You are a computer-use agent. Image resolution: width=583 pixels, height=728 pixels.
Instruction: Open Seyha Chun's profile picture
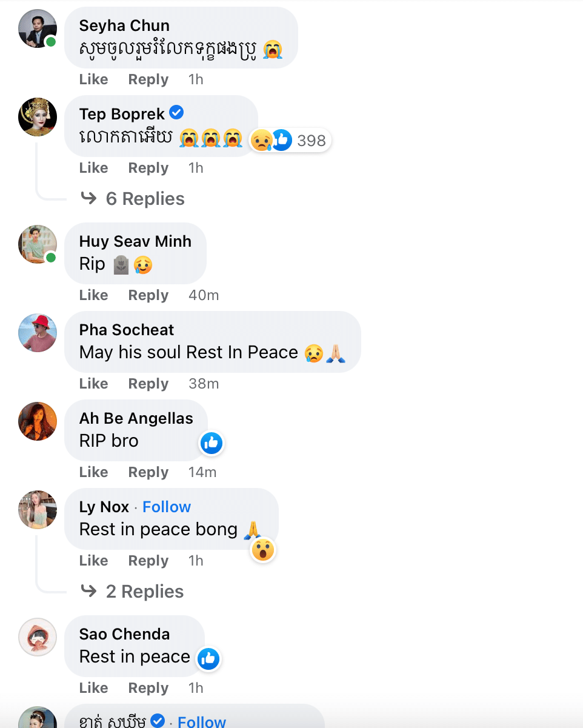click(x=38, y=28)
